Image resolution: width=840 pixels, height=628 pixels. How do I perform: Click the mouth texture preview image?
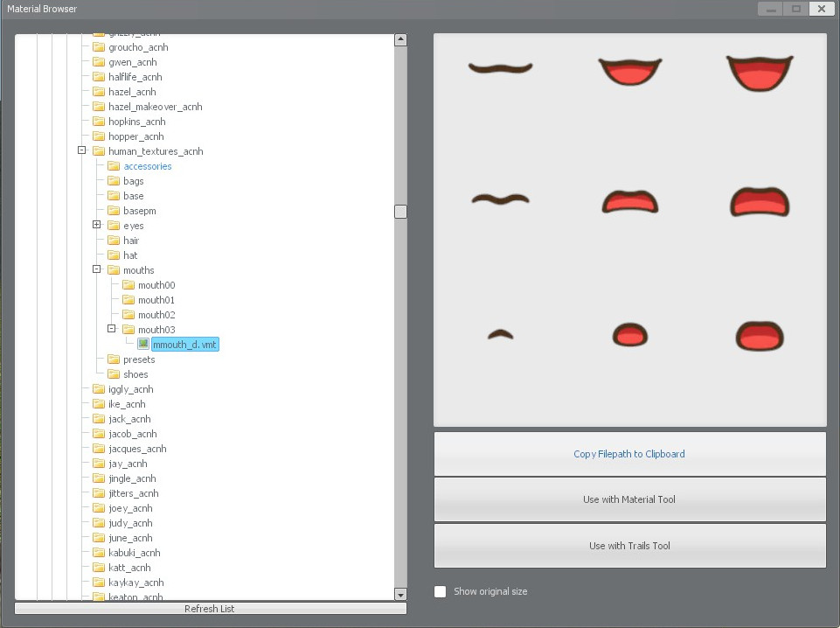(x=630, y=230)
